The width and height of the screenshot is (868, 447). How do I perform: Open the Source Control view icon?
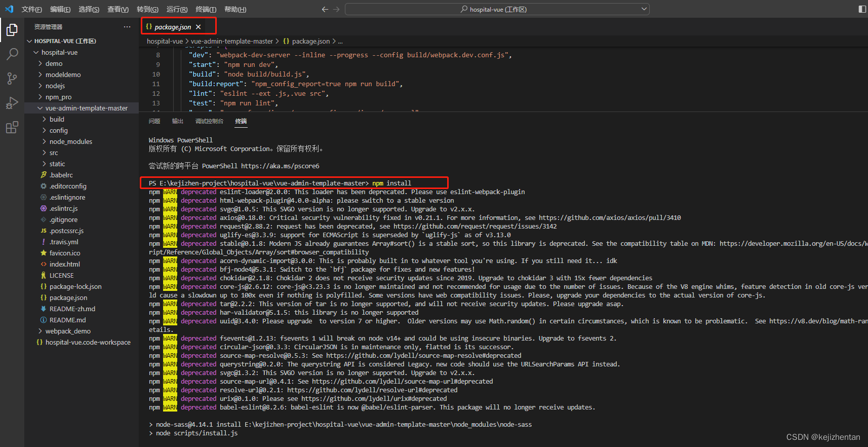point(12,78)
